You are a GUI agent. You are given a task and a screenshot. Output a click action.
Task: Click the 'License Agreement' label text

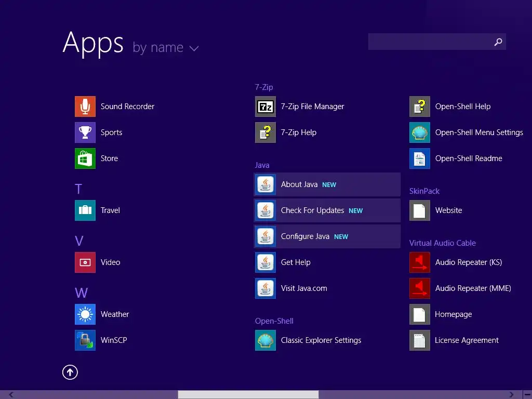pyautogui.click(x=467, y=340)
